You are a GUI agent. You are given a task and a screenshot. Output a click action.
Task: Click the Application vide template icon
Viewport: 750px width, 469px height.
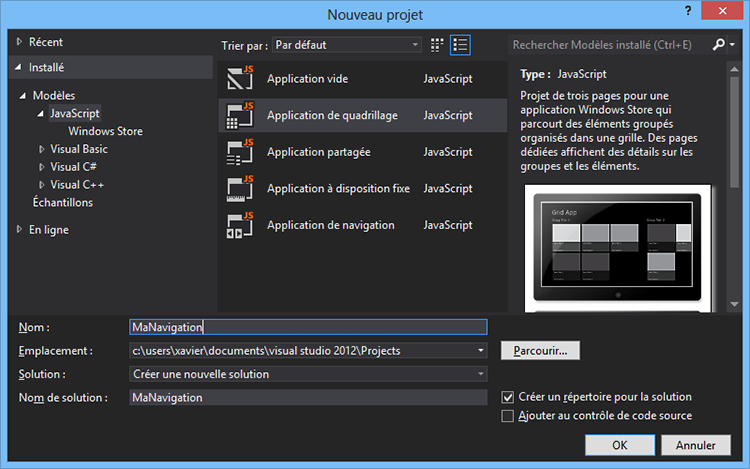point(238,79)
